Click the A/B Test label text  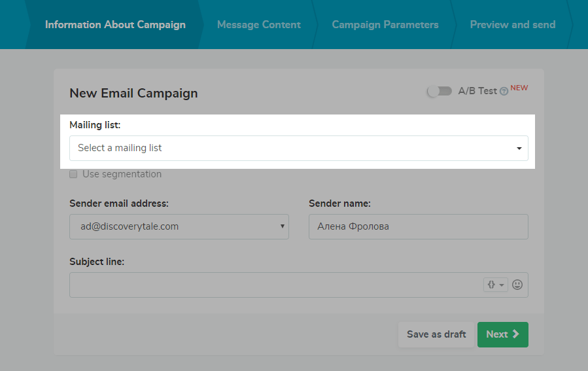[x=477, y=91]
